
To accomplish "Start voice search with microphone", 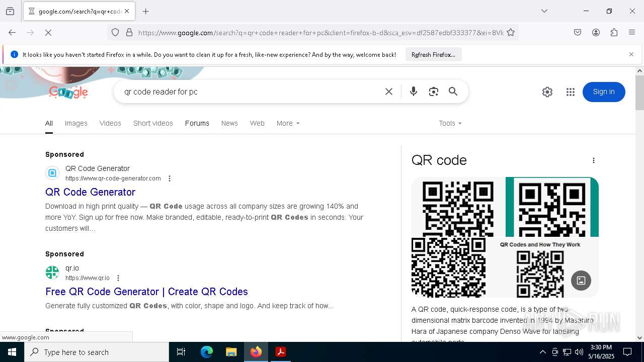I will click(414, 92).
